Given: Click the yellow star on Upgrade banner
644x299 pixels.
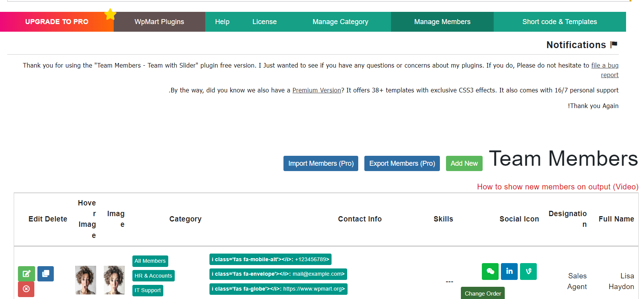Looking at the screenshot, I should 110,15.
